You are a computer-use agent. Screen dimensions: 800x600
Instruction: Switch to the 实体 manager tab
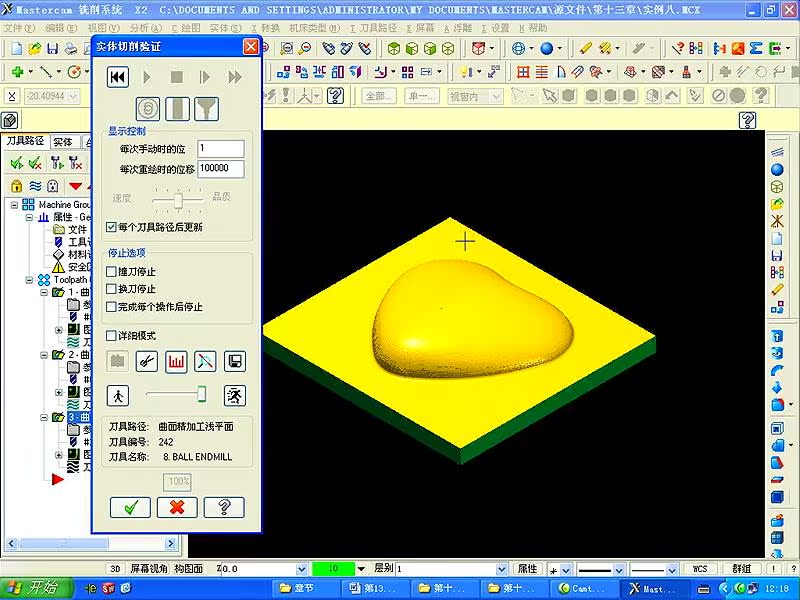63,142
